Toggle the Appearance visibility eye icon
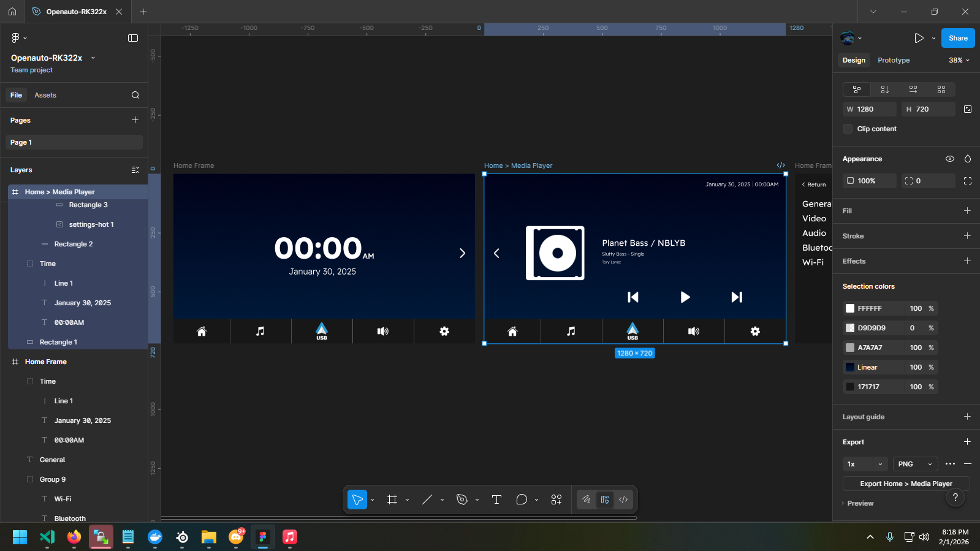The width and height of the screenshot is (980, 551). tap(950, 159)
